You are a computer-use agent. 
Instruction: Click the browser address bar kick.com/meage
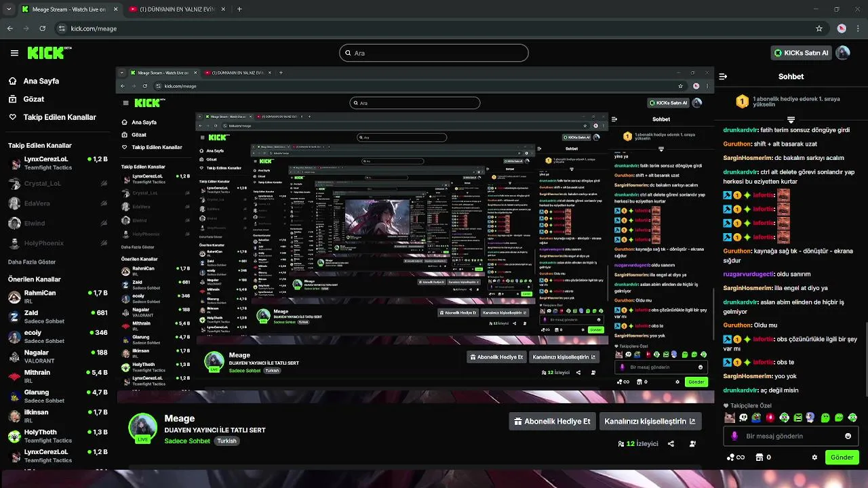point(434,28)
